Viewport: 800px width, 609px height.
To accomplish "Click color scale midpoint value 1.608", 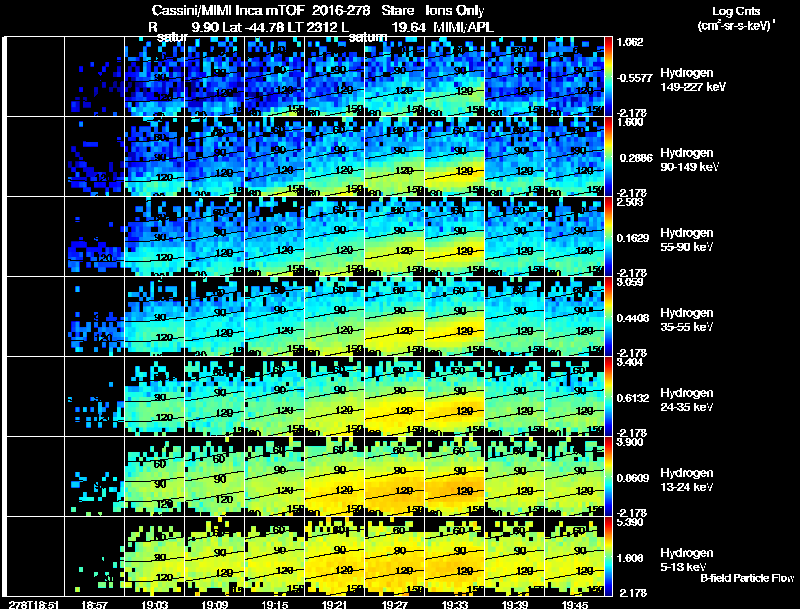I will click(x=630, y=558).
